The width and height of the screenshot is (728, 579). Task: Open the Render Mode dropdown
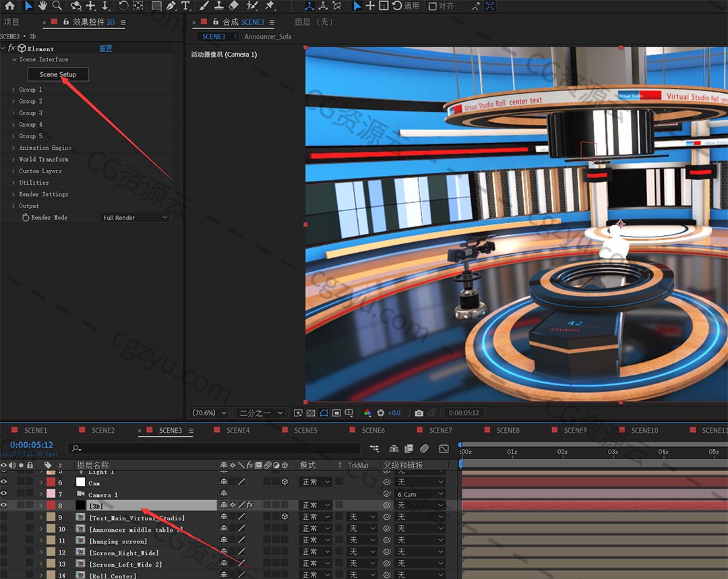pos(135,218)
